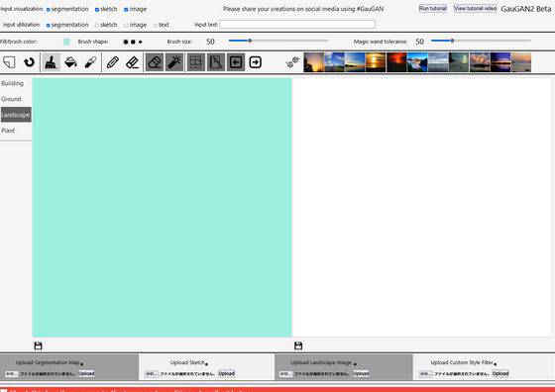Select the eyedropper color picker tool
Viewport: 555px width, 392px height.
(90, 62)
